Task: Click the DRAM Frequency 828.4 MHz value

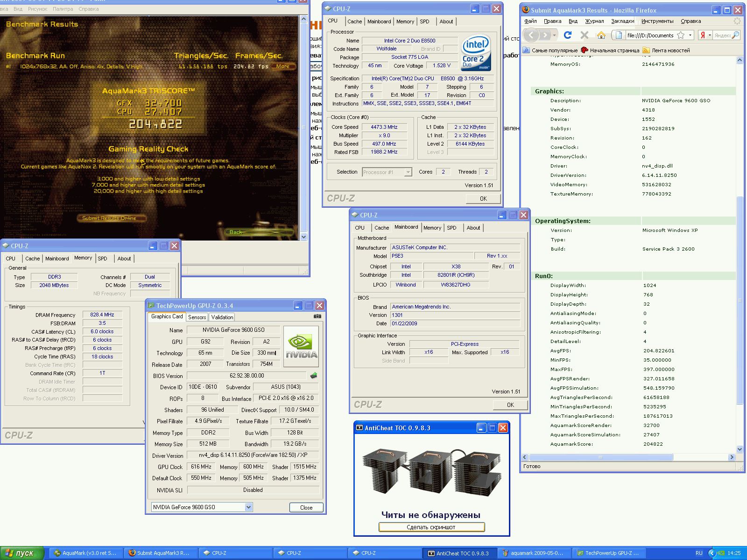Action: tap(102, 315)
